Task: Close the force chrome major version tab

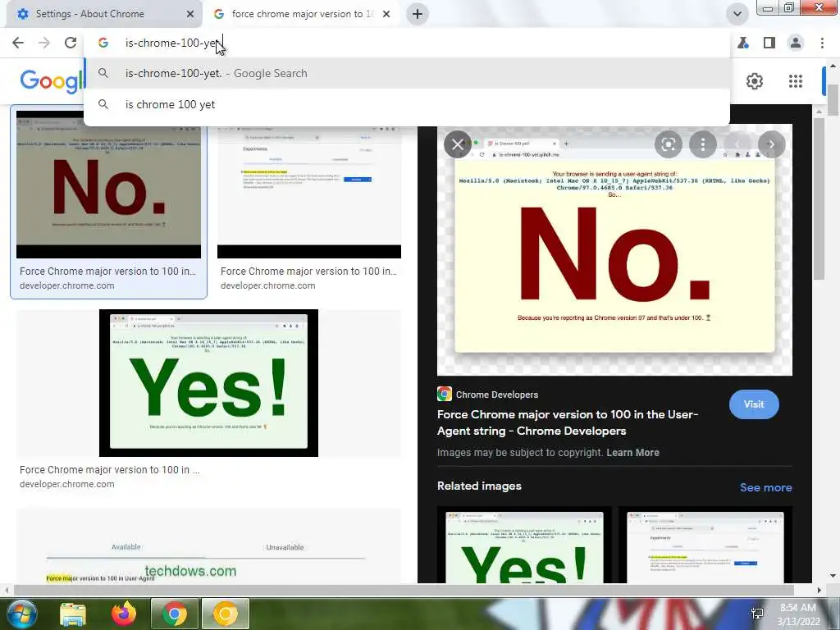Action: tap(386, 14)
